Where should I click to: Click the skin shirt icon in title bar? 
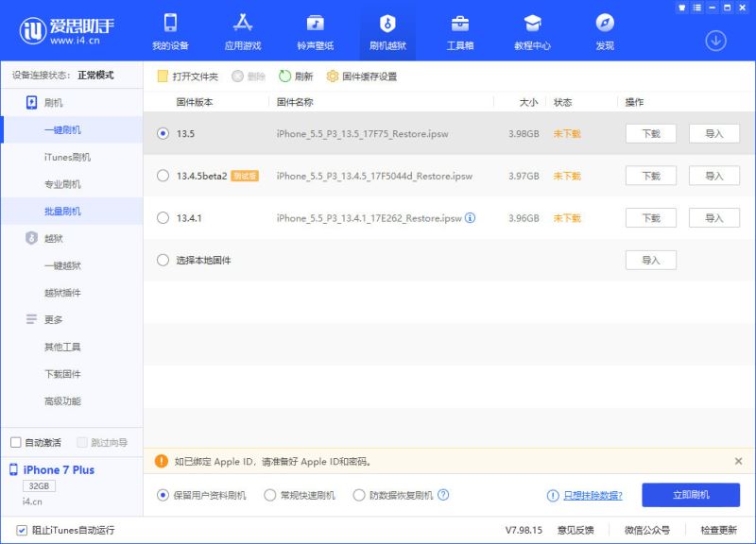tap(681, 8)
